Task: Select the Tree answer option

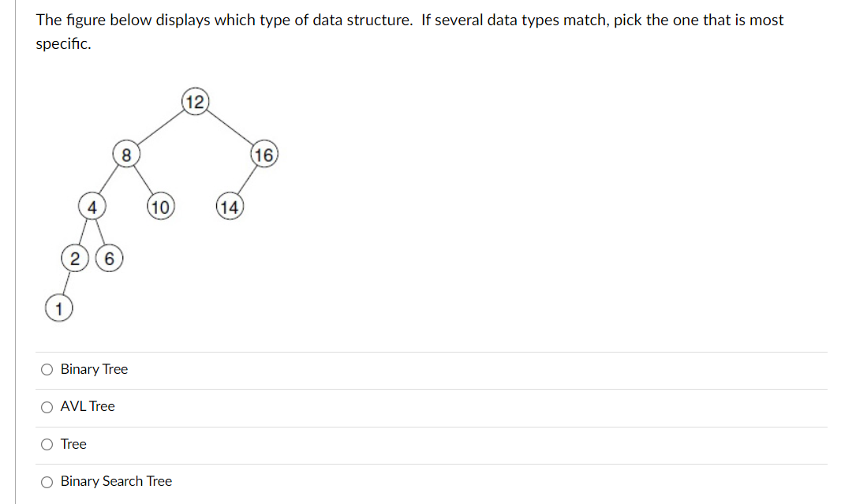Action: coord(47,443)
